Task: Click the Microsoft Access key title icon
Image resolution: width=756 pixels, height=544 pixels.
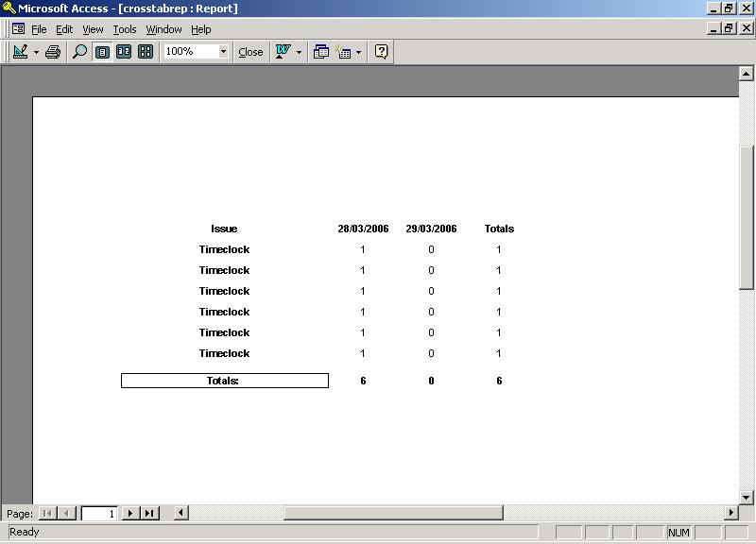Action: 9,8
